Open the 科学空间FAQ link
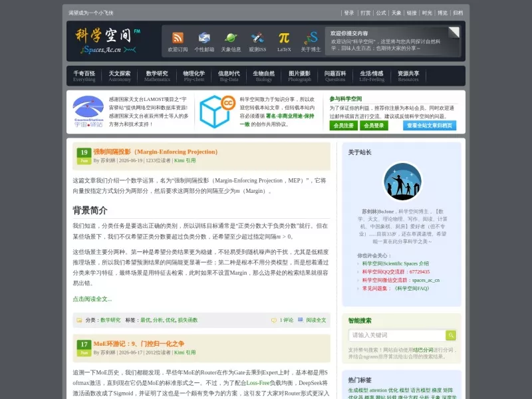Image resolution: width=532 pixels, height=399 pixels. click(x=412, y=289)
